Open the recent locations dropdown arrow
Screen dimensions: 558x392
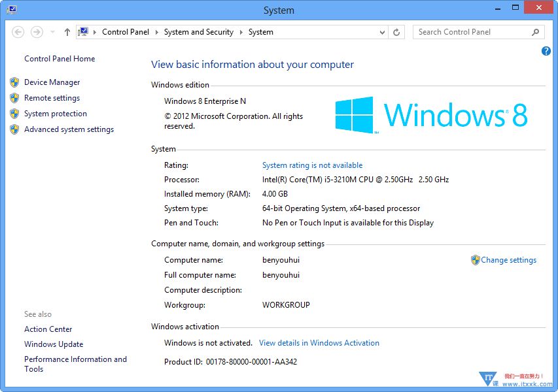[x=53, y=32]
